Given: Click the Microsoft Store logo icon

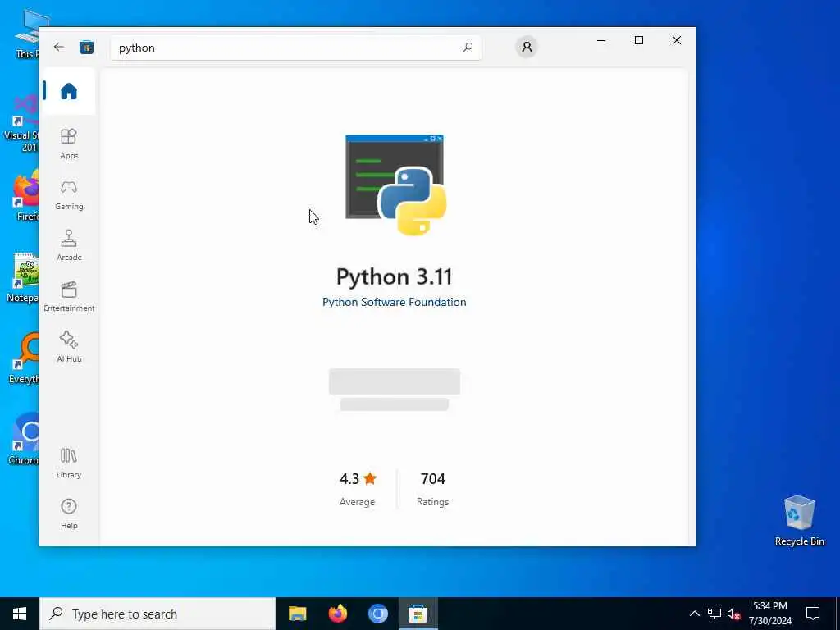Looking at the screenshot, I should click(x=86, y=48).
